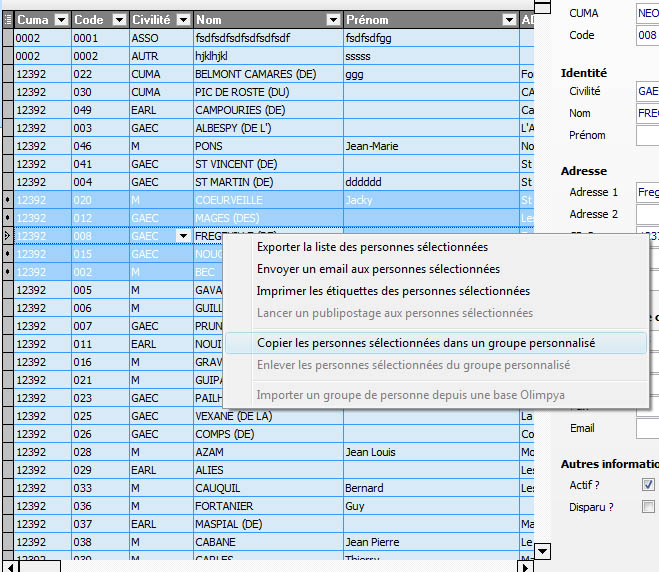Click cell "AZAM" in Nom column

[268, 452]
